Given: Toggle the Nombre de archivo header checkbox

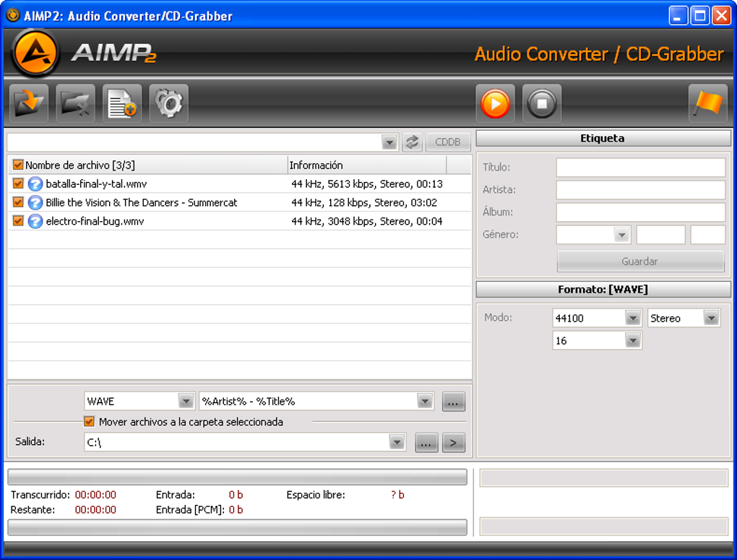Looking at the screenshot, I should click(x=18, y=165).
